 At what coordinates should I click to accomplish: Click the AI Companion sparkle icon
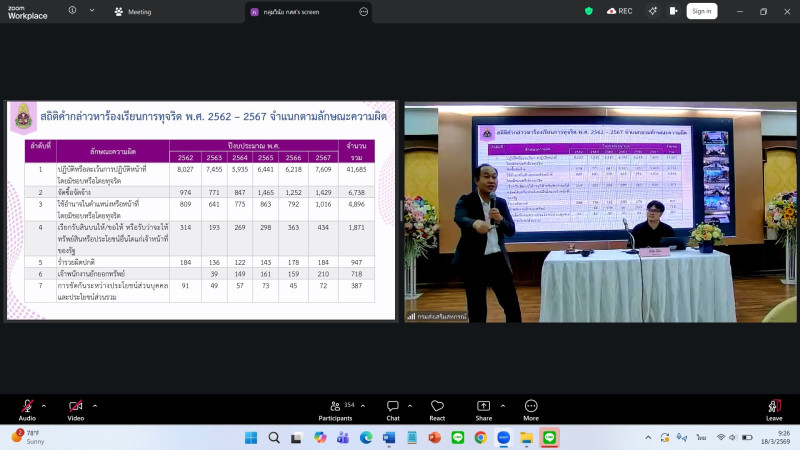pos(653,11)
